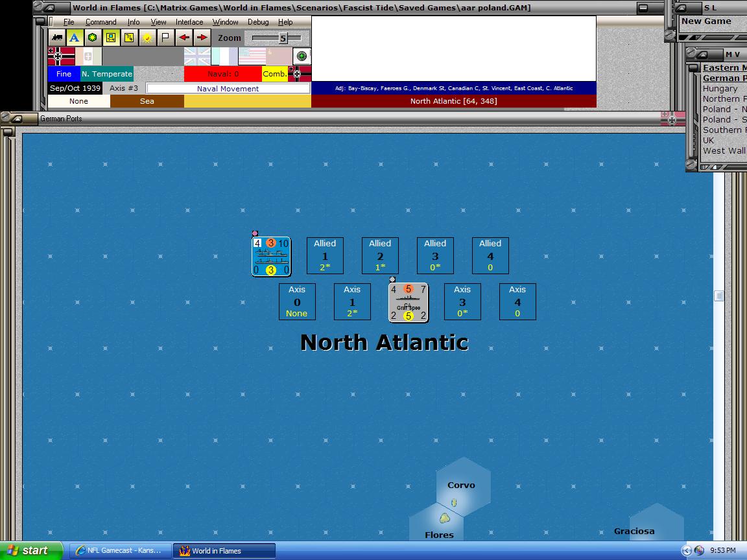Click the yellow Comb. action label
Viewport: 747px width, 560px height.
point(275,74)
